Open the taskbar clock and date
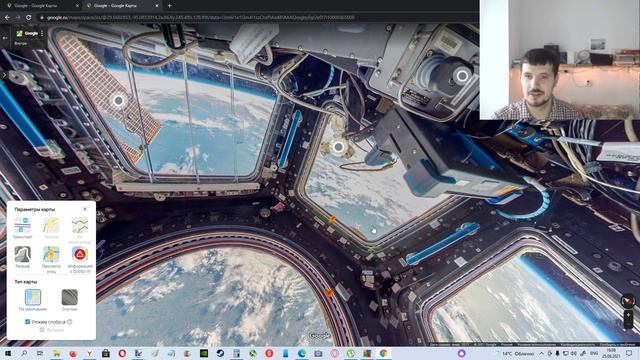The height and width of the screenshot is (360, 640). click(611, 353)
